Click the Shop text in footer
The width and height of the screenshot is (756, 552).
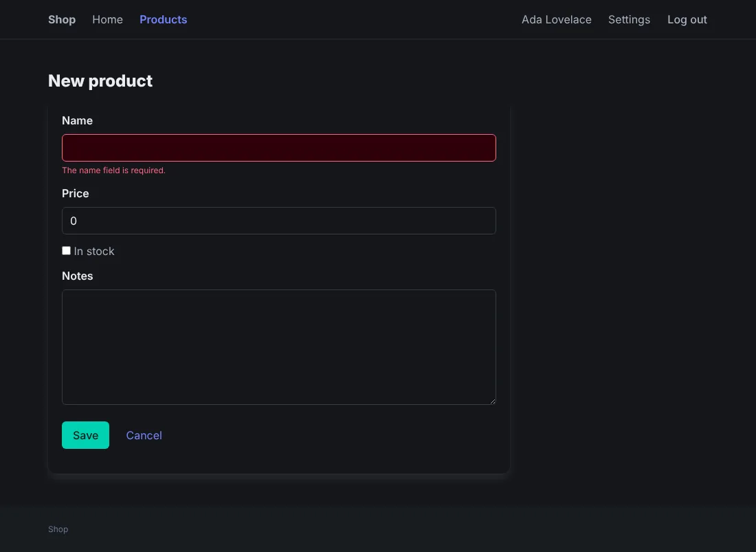pos(58,529)
